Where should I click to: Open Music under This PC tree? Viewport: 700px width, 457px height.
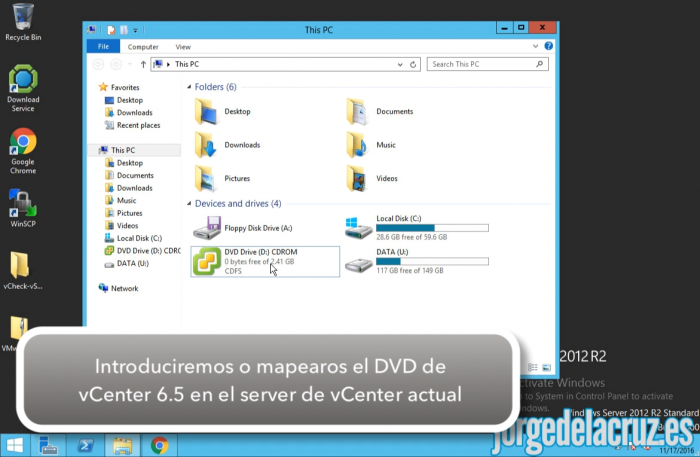[126, 200]
